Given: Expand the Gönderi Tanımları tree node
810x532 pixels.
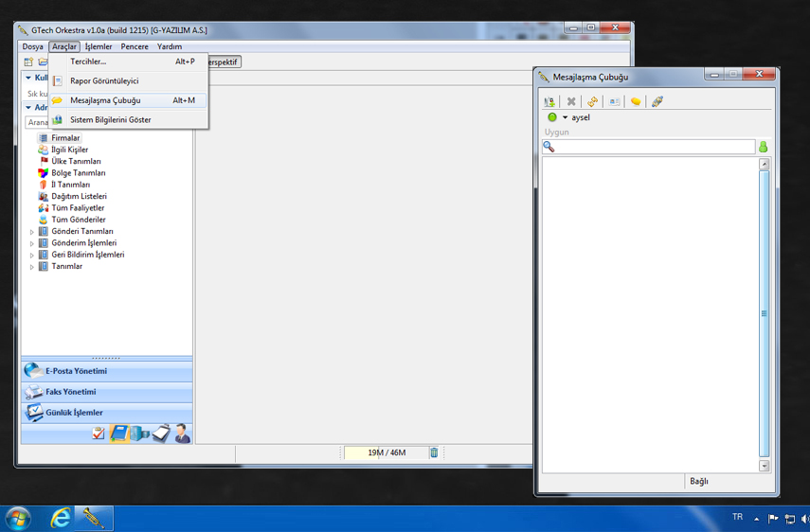Looking at the screenshot, I should point(32,232).
